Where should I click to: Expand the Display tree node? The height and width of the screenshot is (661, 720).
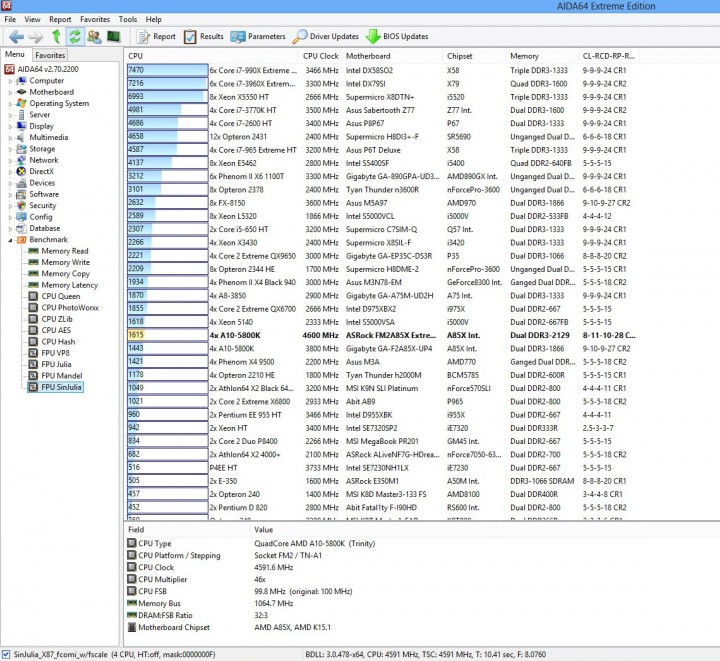coord(10,126)
